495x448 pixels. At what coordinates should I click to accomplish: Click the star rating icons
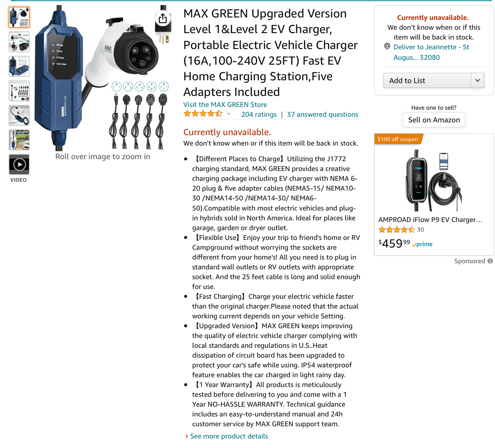pyautogui.click(x=203, y=114)
